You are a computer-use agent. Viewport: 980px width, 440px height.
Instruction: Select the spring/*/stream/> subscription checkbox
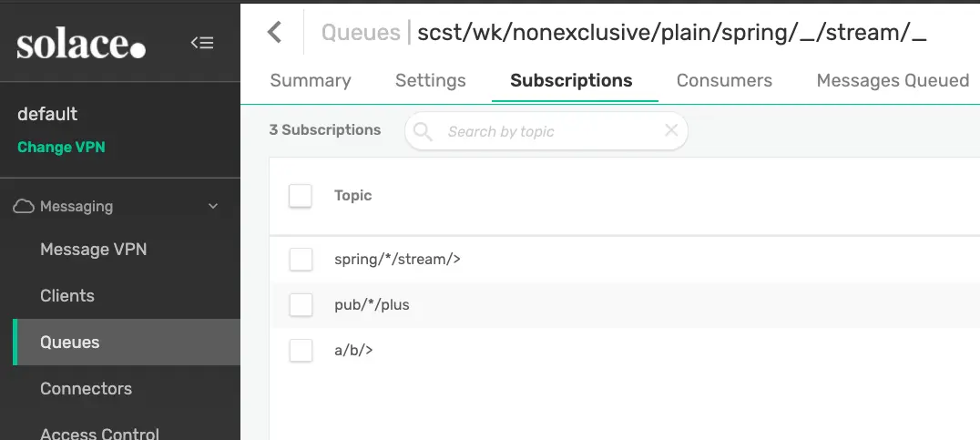(301, 260)
